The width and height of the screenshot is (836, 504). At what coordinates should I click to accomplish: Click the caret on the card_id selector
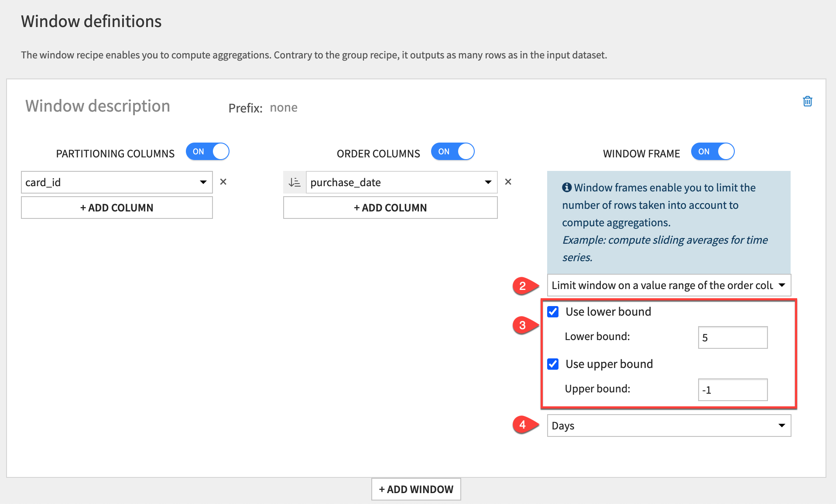coord(203,182)
